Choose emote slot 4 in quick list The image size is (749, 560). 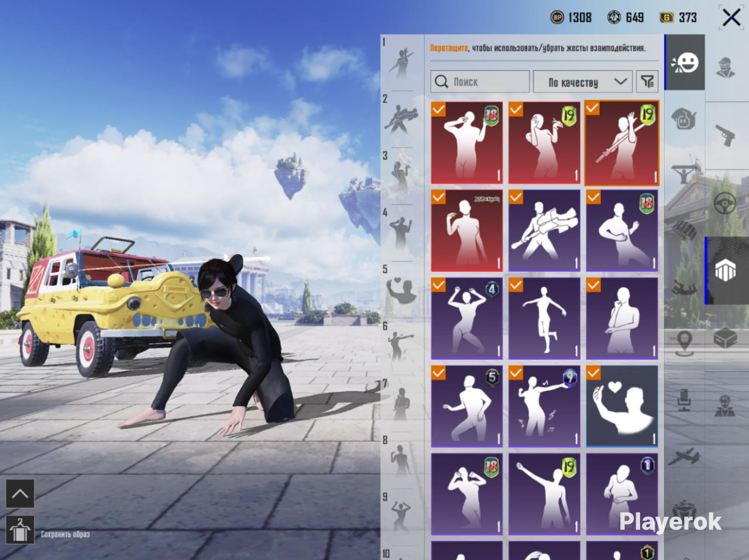[x=401, y=232]
